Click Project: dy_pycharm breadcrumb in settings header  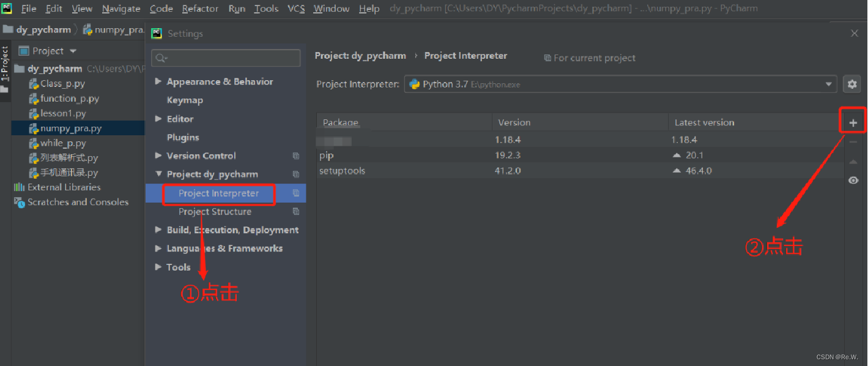pos(360,56)
